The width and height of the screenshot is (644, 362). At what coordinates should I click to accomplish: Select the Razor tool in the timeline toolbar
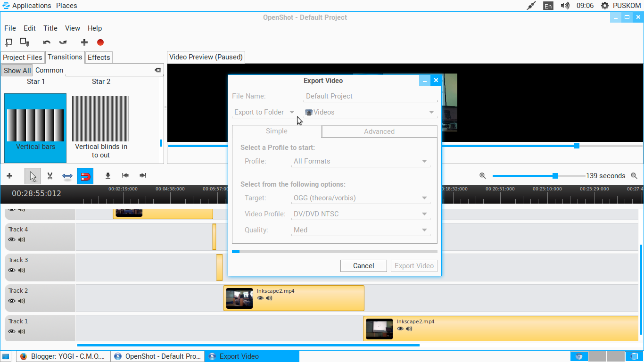pos(50,175)
